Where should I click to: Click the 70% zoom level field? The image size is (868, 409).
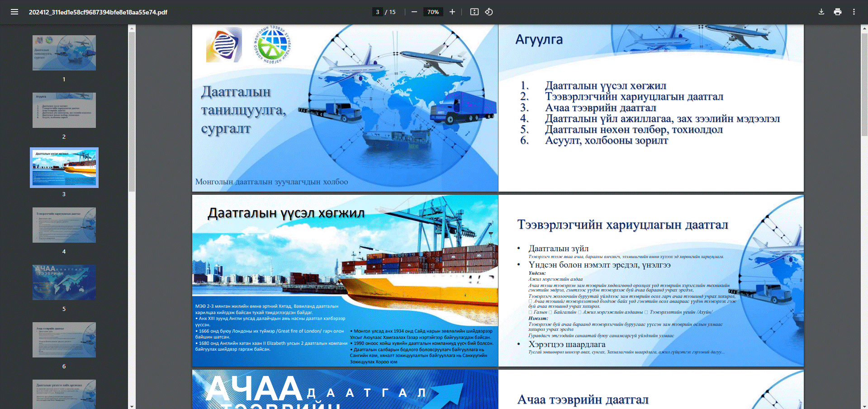click(433, 12)
